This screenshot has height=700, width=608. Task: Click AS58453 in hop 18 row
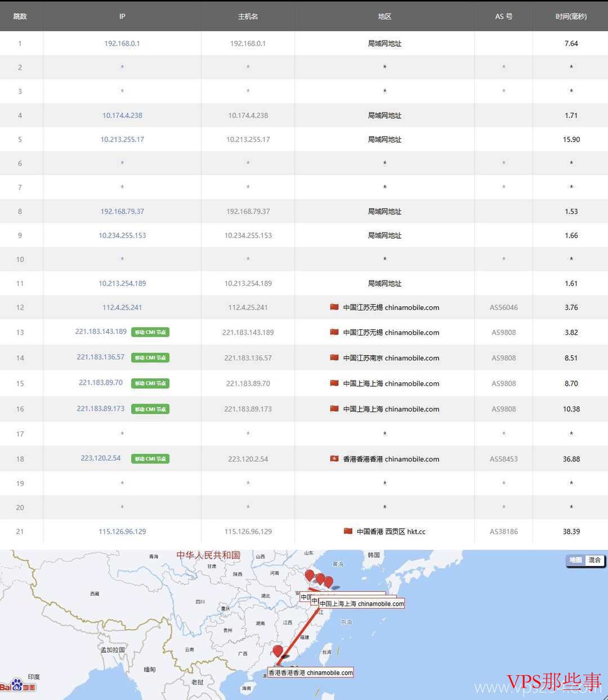tap(503, 459)
